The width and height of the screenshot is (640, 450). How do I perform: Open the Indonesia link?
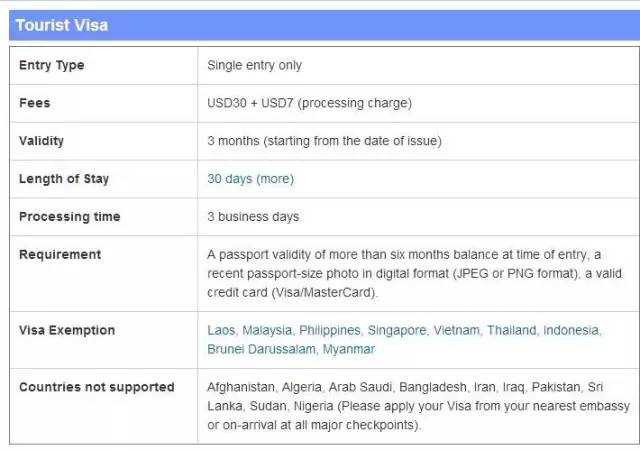point(571,330)
